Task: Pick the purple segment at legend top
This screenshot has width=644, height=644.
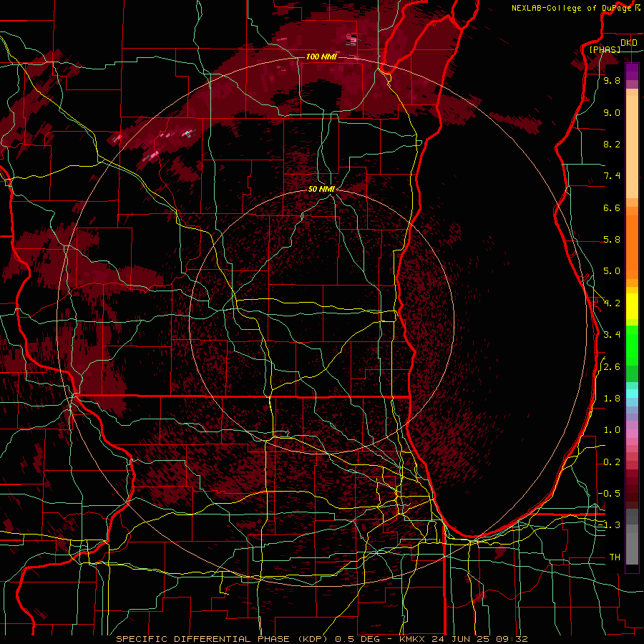Action: pos(632,72)
